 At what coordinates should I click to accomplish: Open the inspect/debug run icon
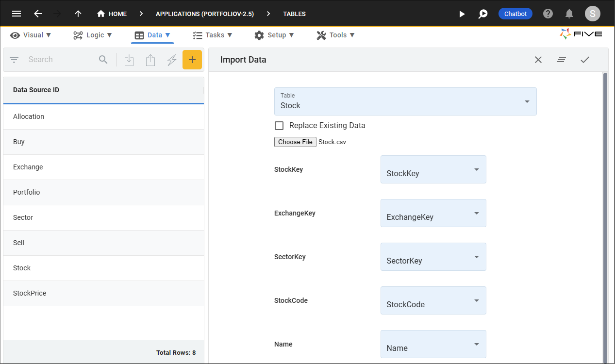483,14
